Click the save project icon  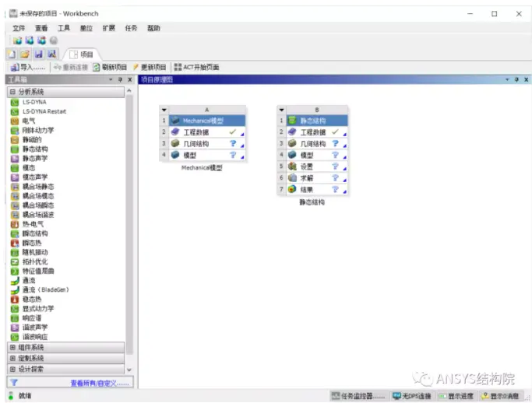tap(39, 54)
